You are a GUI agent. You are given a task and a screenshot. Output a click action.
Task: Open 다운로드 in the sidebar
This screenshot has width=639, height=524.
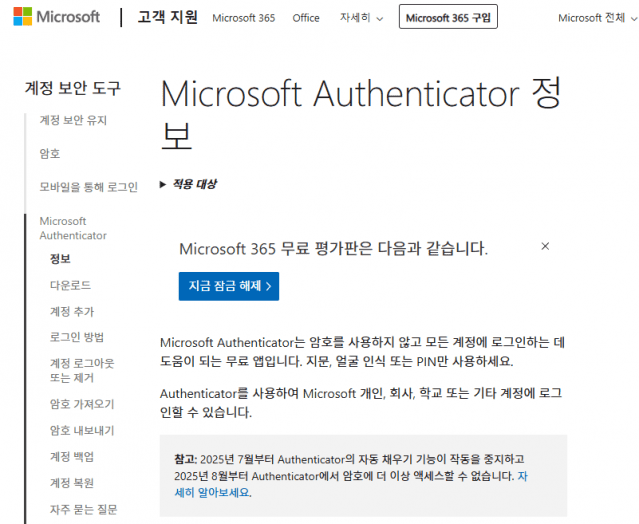(x=70, y=285)
